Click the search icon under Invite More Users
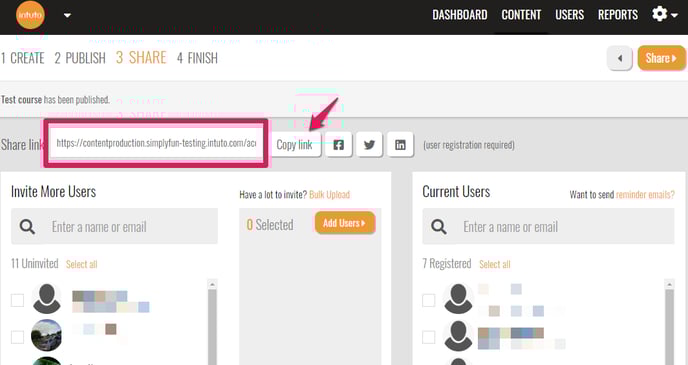The width and height of the screenshot is (688, 365). [x=27, y=227]
